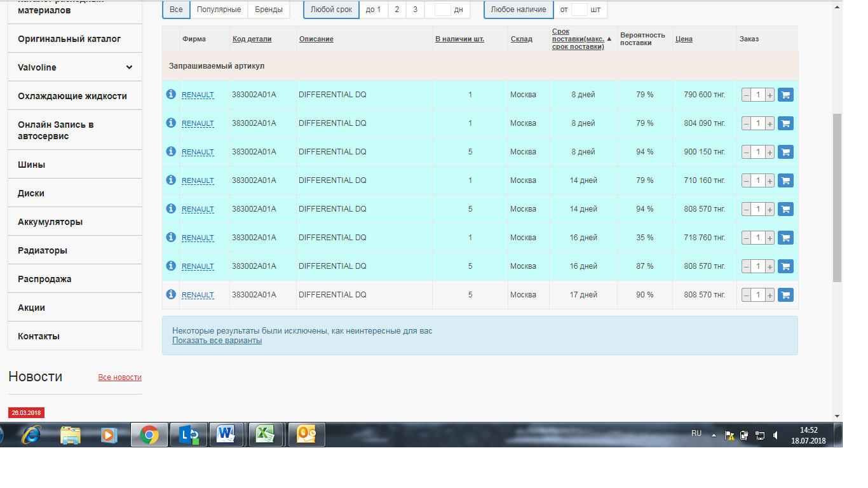Open Онлайн Запись в автосервис
868x488 pixels.
click(75, 130)
